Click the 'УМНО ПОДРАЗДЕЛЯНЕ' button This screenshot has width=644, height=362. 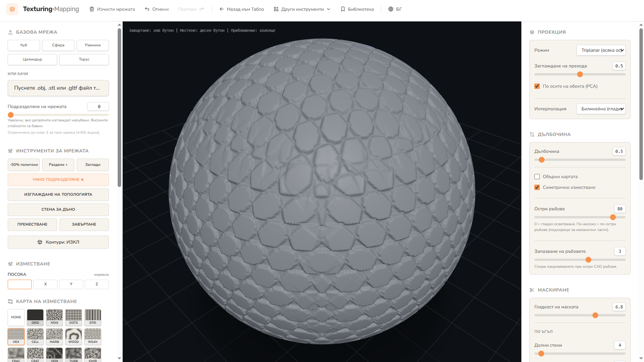(x=58, y=180)
